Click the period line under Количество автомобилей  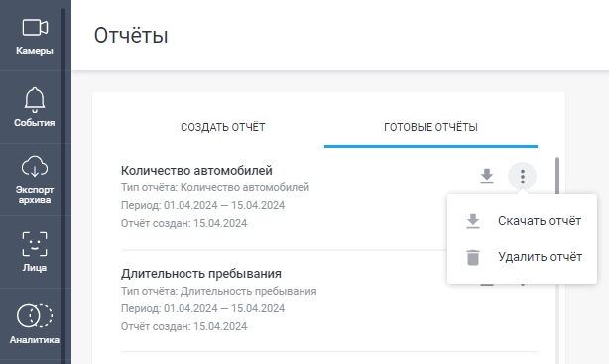[202, 205]
